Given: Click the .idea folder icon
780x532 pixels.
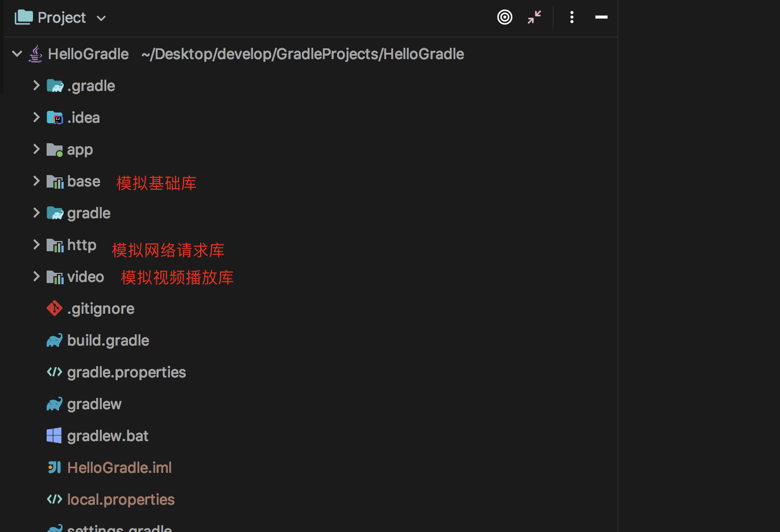Looking at the screenshot, I should [x=55, y=118].
